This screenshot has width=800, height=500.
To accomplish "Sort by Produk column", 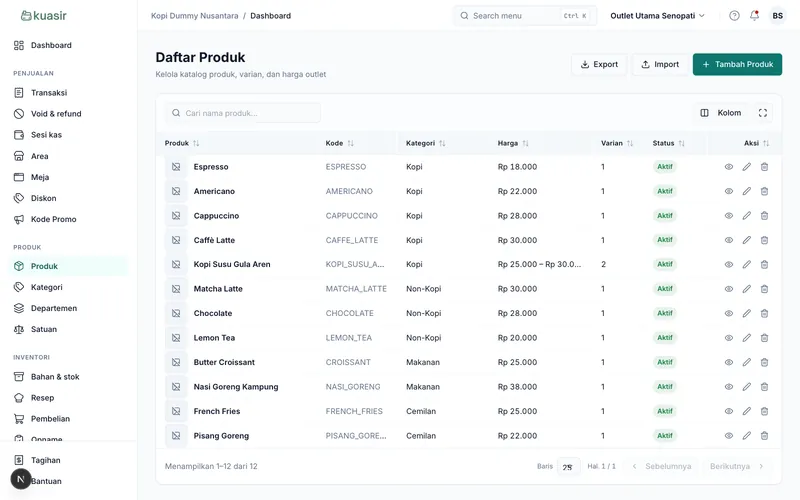I will [x=182, y=143].
